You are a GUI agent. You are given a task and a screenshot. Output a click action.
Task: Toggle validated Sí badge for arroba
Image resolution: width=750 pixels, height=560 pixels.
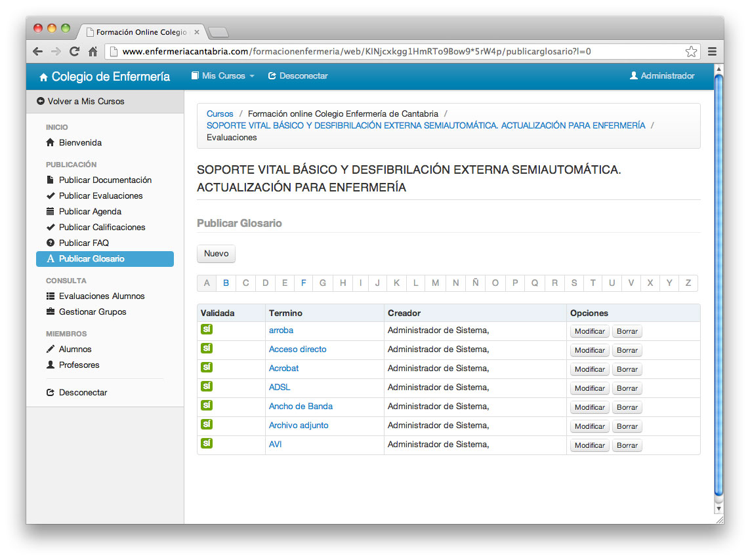click(207, 330)
